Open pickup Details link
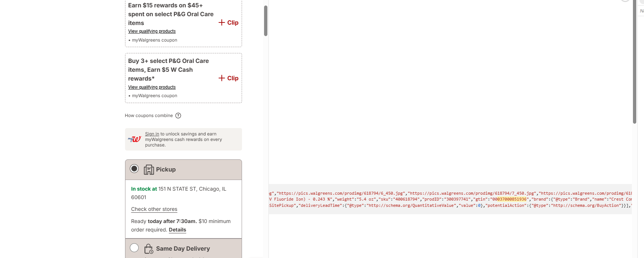644x258 pixels. (x=177, y=230)
